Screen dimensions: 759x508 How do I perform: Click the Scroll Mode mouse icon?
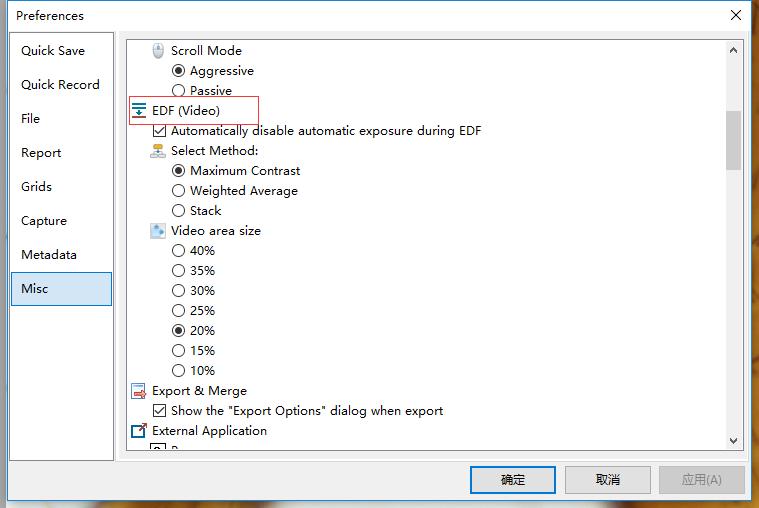coord(158,51)
